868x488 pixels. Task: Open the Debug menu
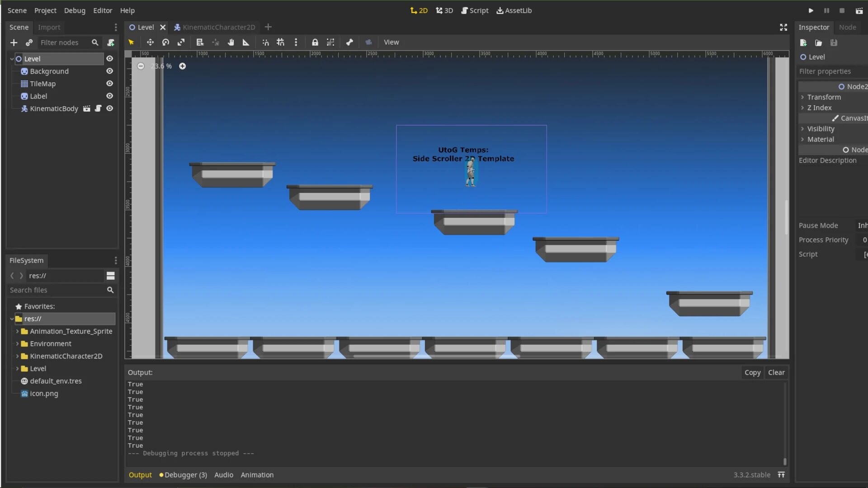[75, 10]
